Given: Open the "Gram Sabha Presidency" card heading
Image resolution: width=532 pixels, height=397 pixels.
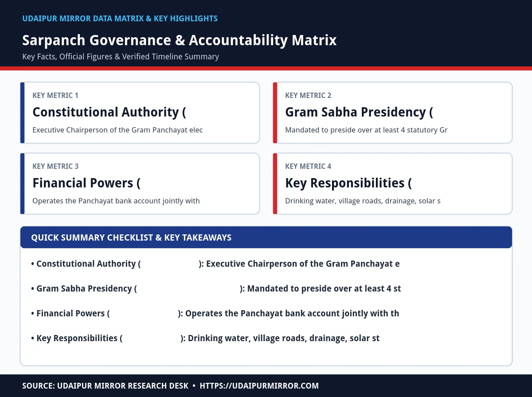Looking at the screenshot, I should 359,112.
